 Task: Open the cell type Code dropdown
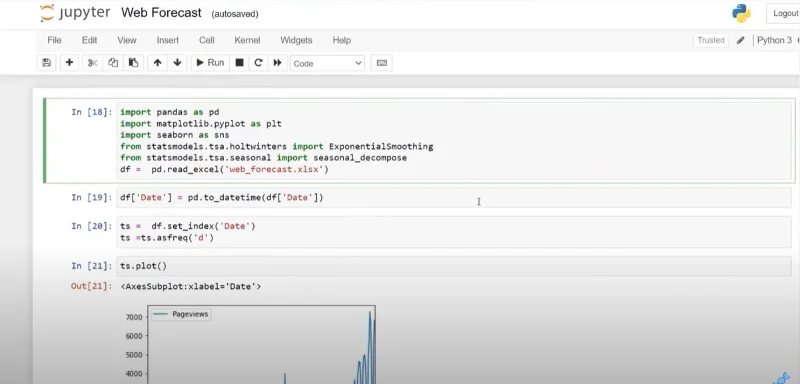point(328,63)
